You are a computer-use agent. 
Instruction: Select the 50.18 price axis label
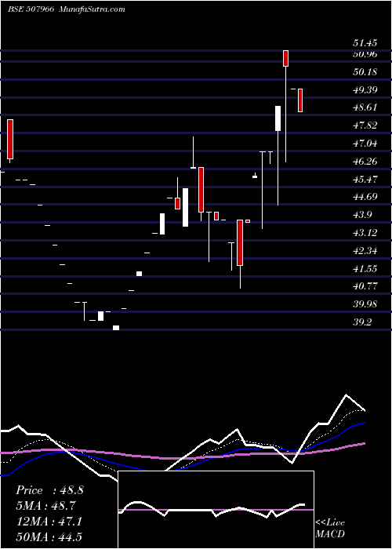(365, 72)
